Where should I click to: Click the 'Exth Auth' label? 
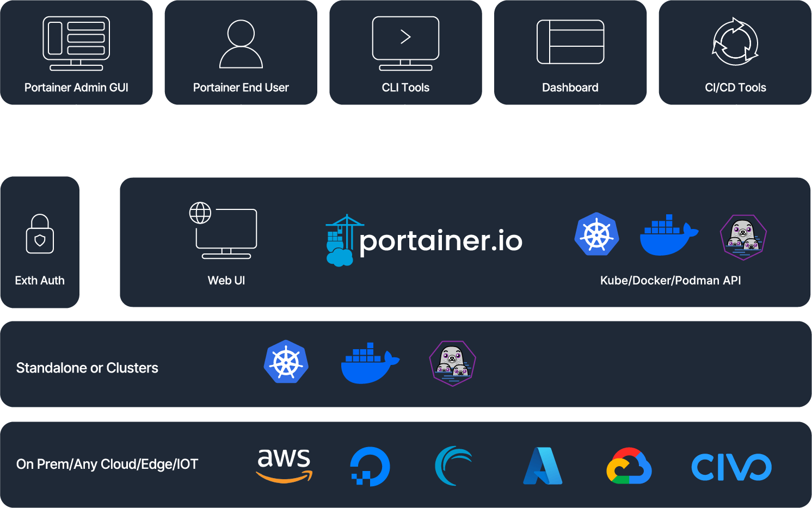point(40,281)
